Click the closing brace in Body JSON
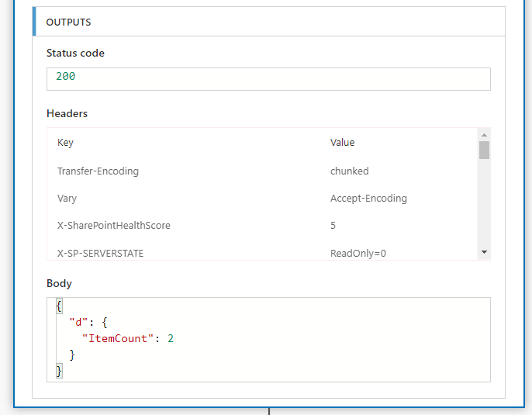 tap(59, 371)
